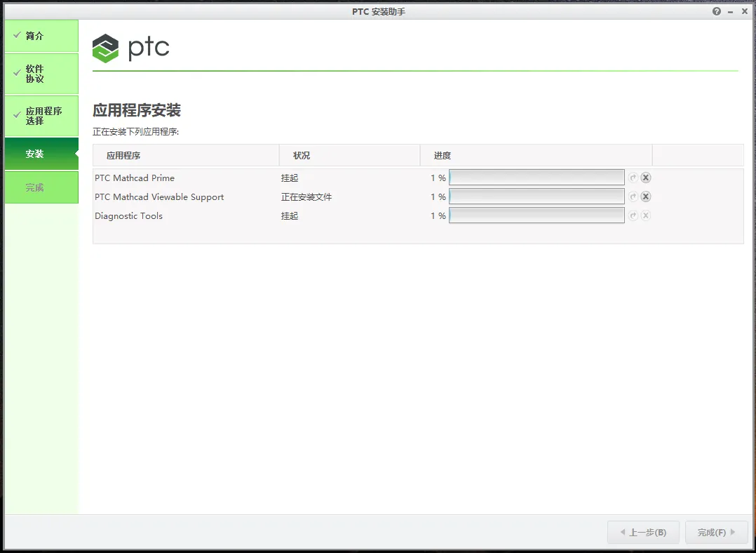
Task: Click 挂起 status of Diagnostic Tools
Action: (x=290, y=216)
